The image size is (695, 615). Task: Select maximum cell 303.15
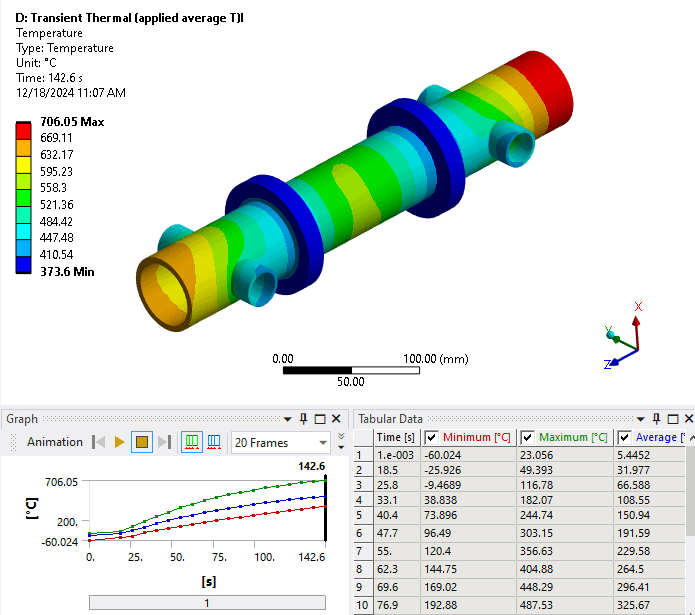pyautogui.click(x=565, y=533)
